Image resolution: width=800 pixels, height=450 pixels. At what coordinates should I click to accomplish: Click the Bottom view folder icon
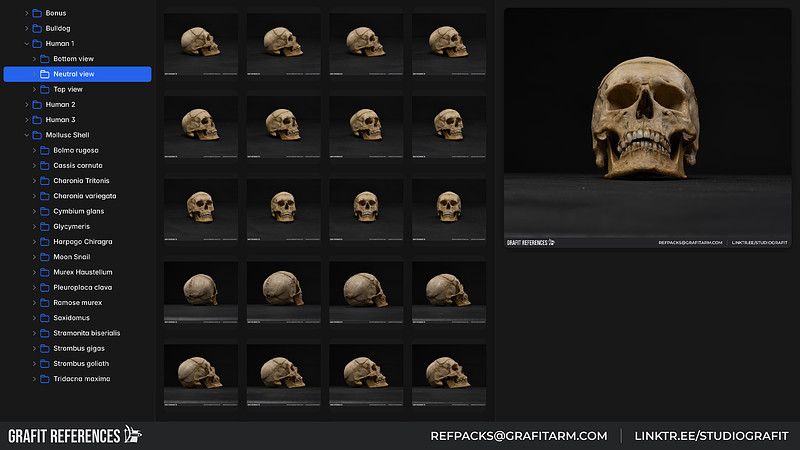pyautogui.click(x=45, y=59)
